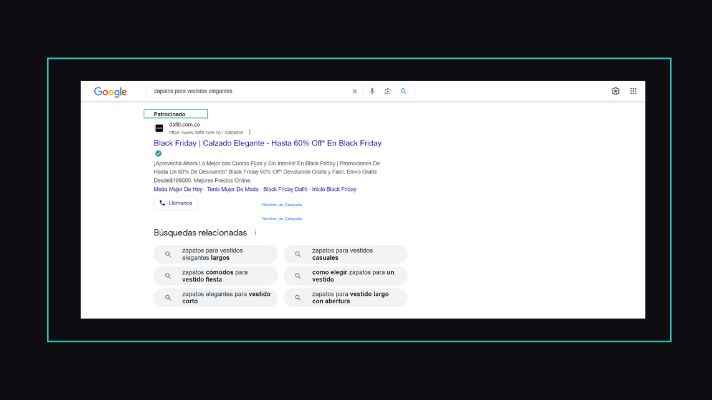Click the magnifier search submit icon
This screenshot has width=712, height=400.
(x=403, y=91)
